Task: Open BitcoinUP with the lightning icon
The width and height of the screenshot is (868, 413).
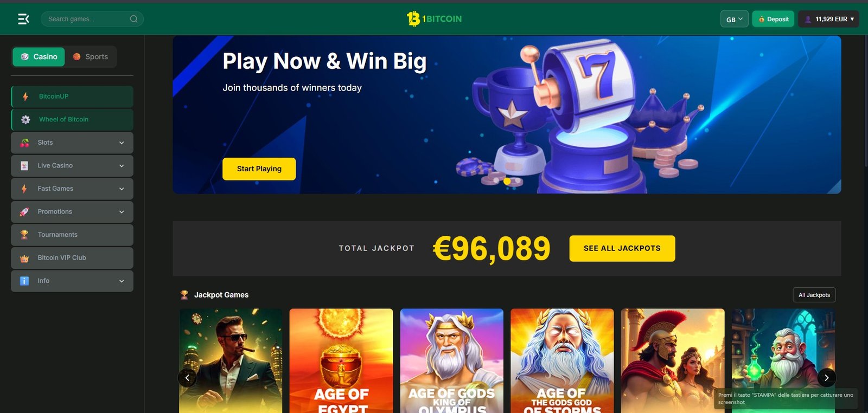Action: tap(72, 96)
